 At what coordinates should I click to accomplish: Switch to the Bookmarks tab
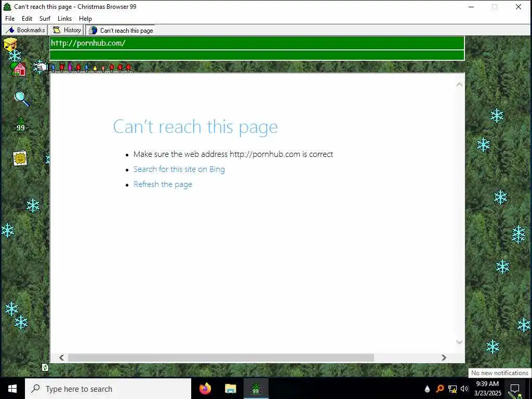point(25,30)
